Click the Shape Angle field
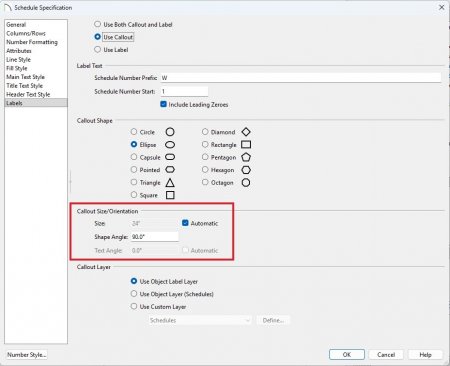The height and width of the screenshot is (366, 450). pos(155,237)
